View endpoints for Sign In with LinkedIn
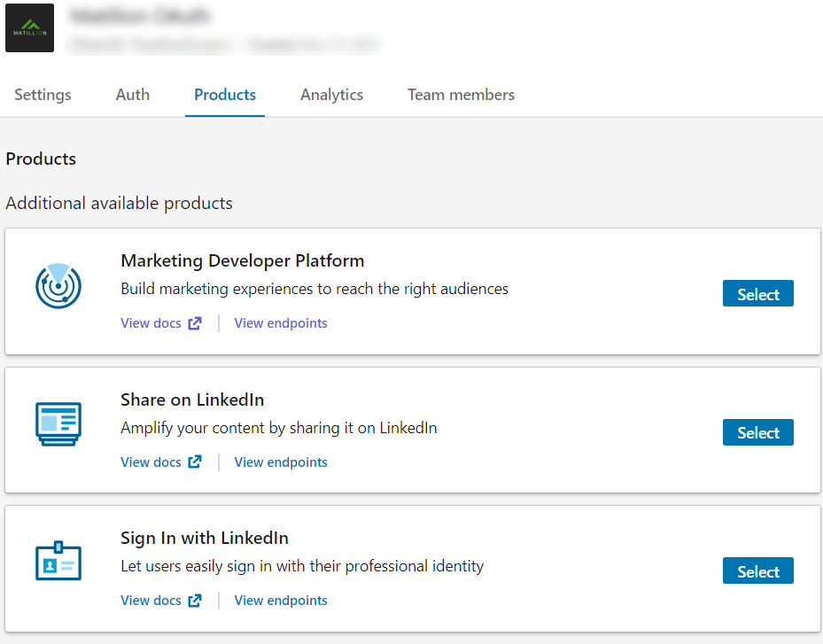823x644 pixels. coord(281,600)
